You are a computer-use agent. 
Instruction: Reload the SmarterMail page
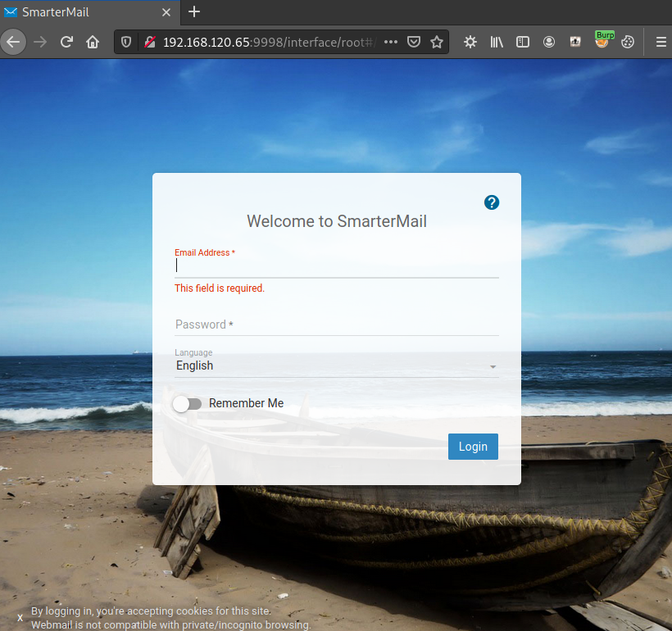click(66, 42)
